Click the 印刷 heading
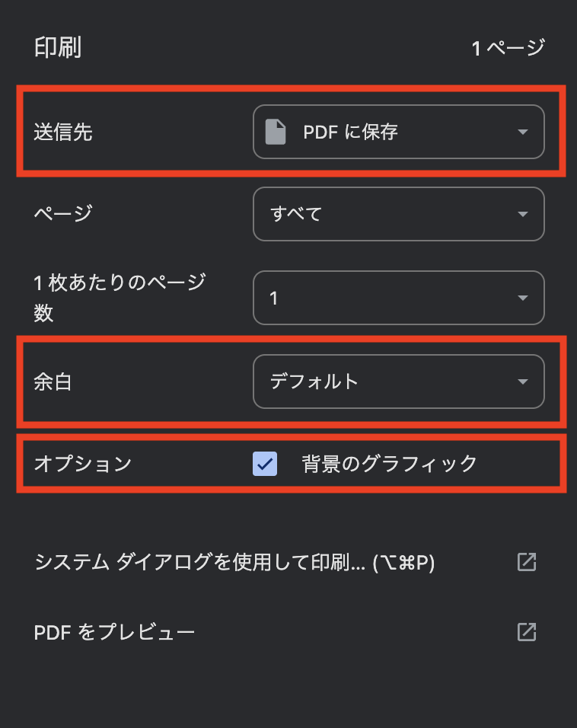 (58, 47)
